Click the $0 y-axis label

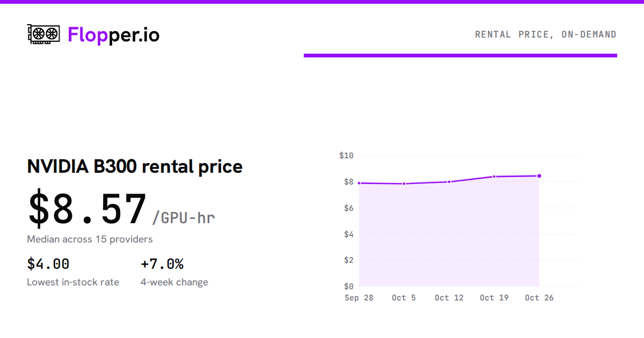pyautogui.click(x=348, y=286)
